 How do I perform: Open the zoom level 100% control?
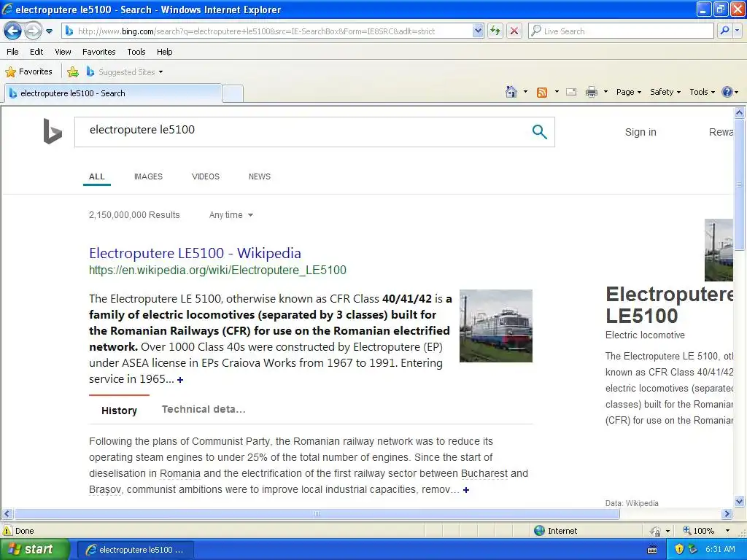point(705,531)
